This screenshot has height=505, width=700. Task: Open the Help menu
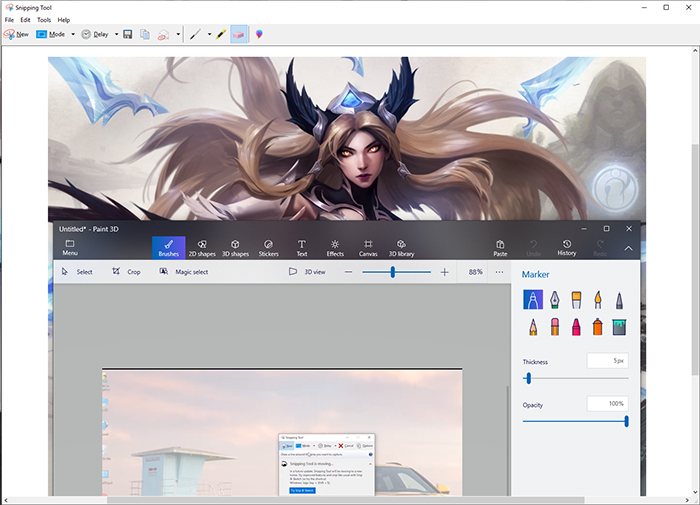click(x=64, y=20)
